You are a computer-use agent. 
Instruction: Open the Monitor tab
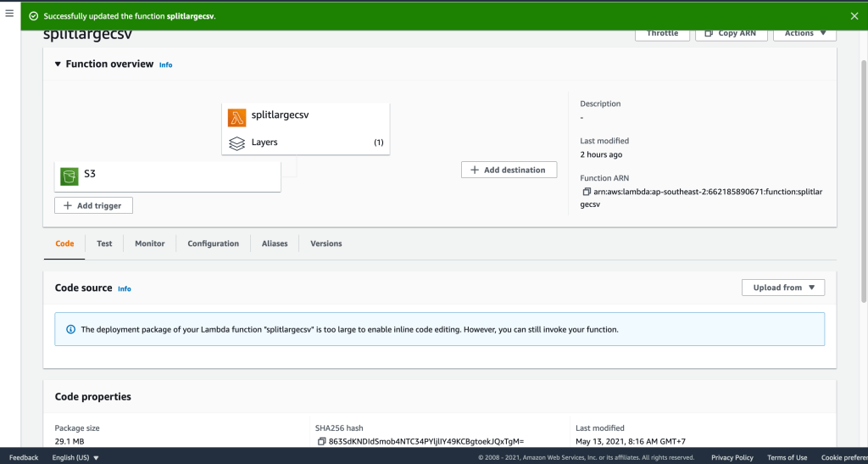149,243
